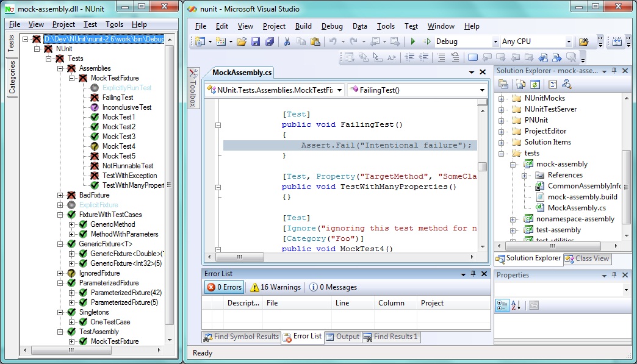Click the code editor vertical scrollbar thumb

click(482, 166)
